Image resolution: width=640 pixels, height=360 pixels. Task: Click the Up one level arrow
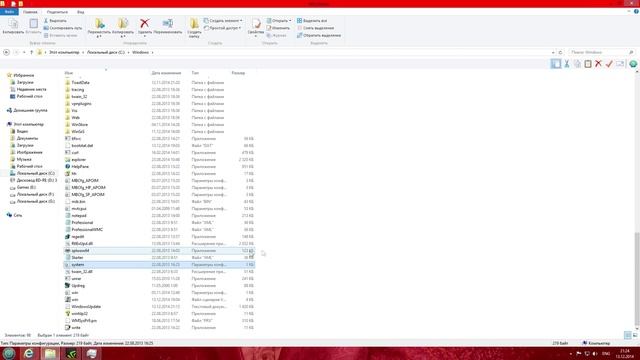pyautogui.click(x=31, y=52)
